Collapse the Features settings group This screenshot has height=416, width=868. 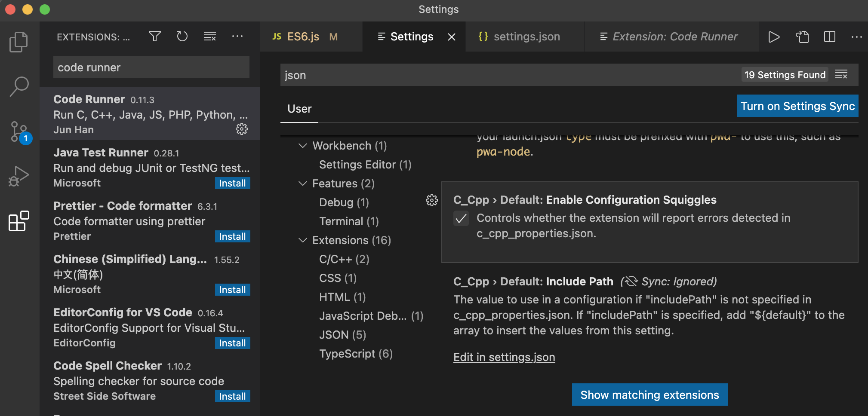(303, 184)
